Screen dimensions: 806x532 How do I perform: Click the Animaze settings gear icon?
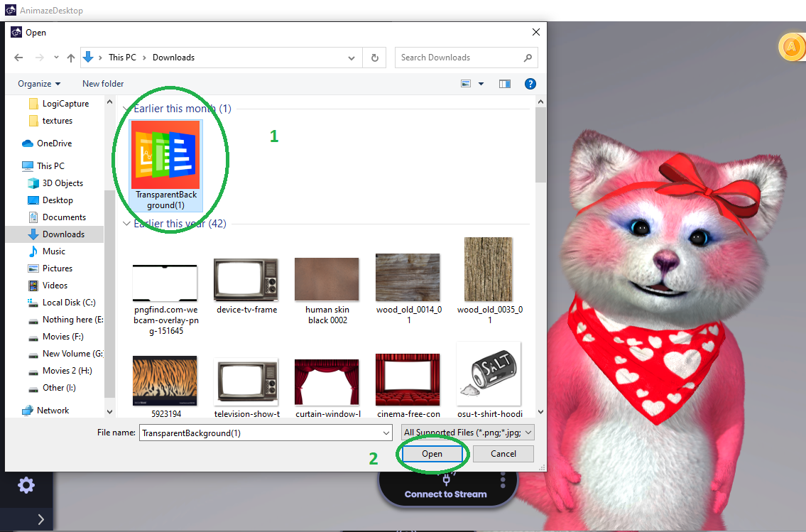click(x=26, y=485)
